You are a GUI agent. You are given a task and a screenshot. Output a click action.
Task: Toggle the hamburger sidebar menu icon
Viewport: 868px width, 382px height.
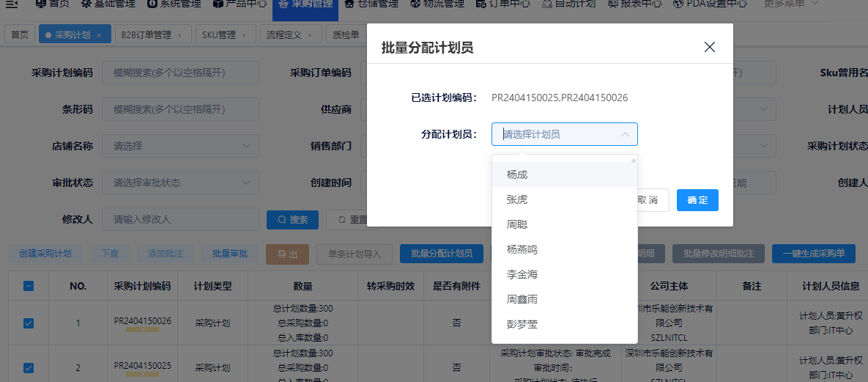pos(12,4)
